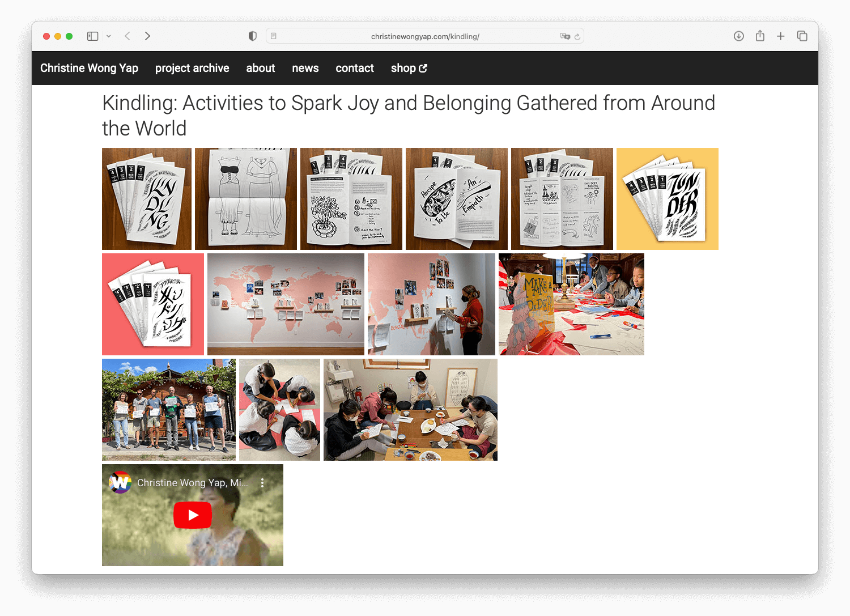Open the contact page

(355, 68)
